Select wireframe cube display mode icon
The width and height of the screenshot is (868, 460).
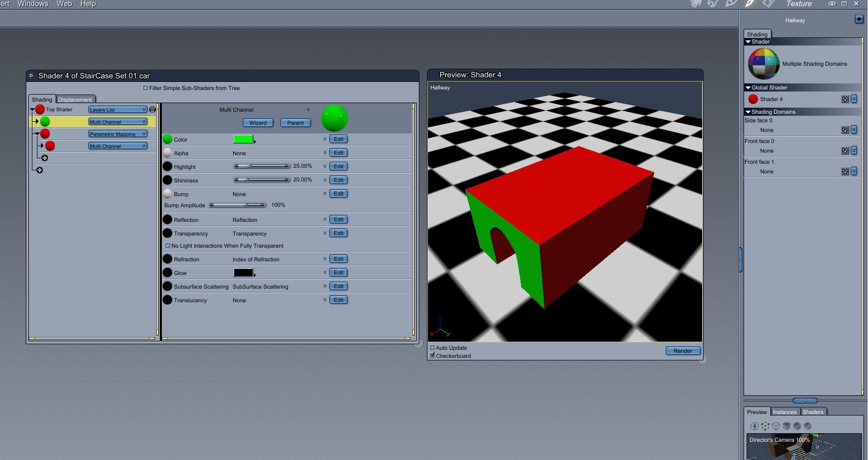(776, 426)
